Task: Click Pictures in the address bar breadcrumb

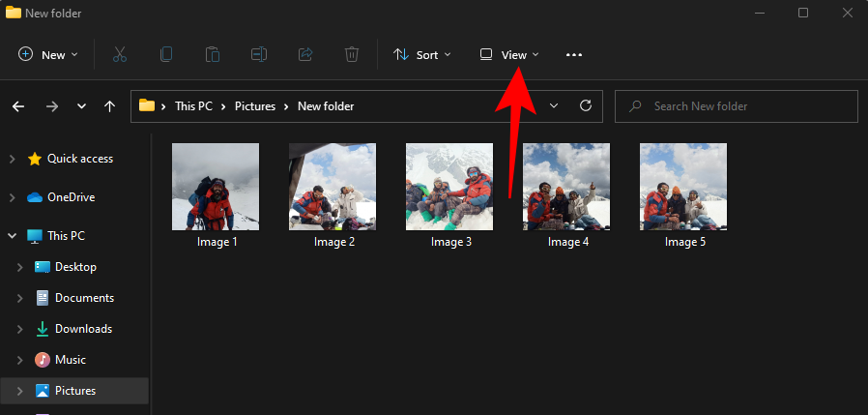Action: pyautogui.click(x=254, y=106)
